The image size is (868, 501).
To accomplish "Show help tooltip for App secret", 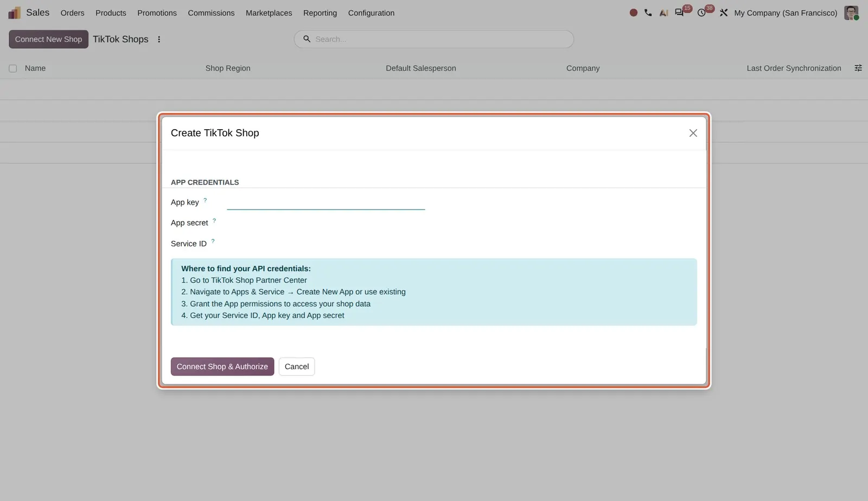I will tap(214, 221).
